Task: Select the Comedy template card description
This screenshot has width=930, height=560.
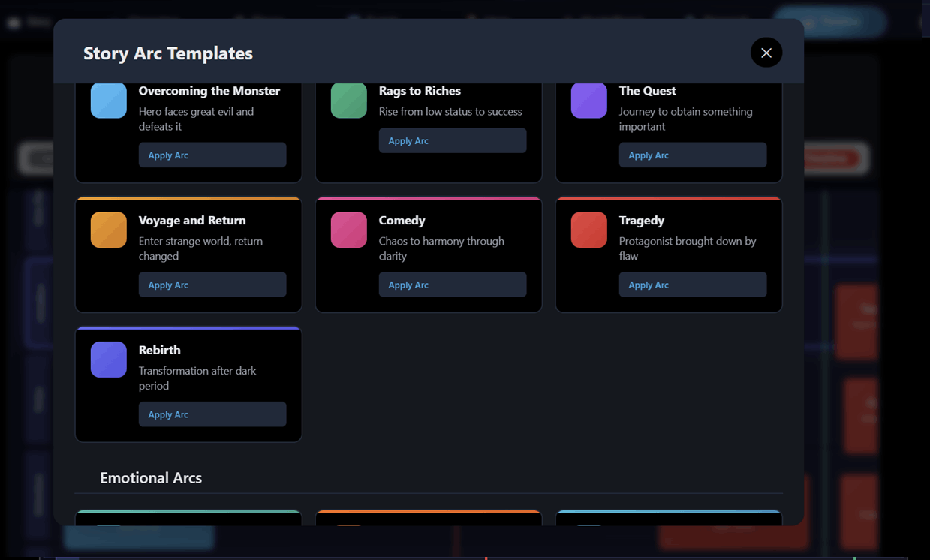Action: coord(441,248)
